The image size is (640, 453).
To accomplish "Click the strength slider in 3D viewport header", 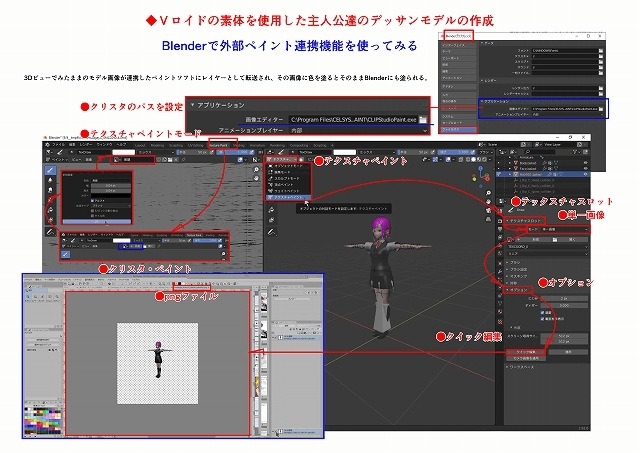I will click(x=457, y=152).
